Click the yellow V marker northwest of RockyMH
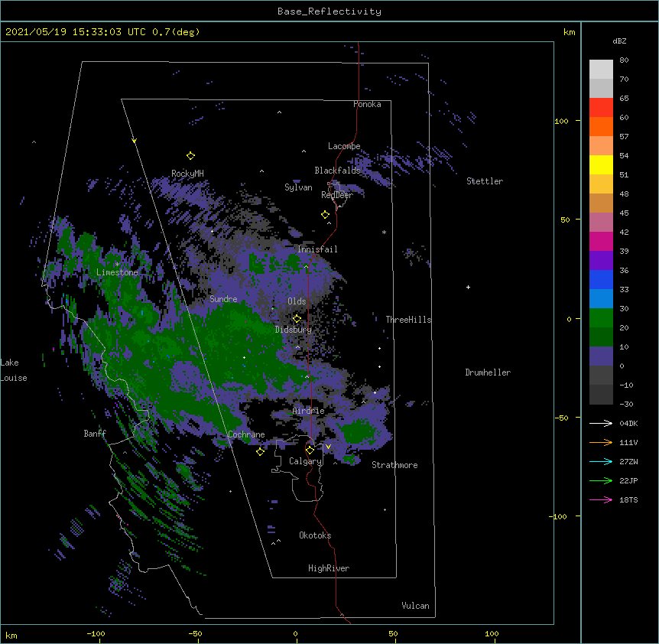This screenshot has width=659, height=644. tap(134, 141)
